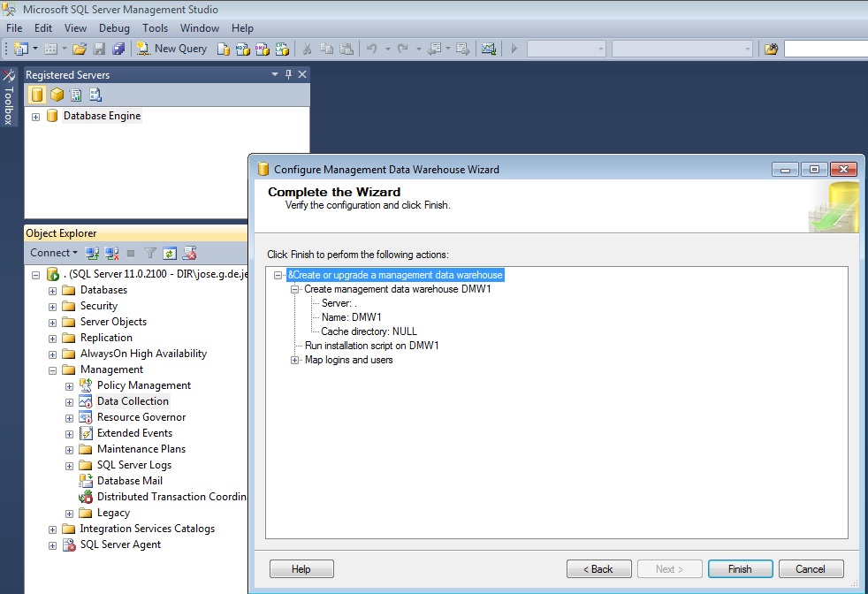Viewport: 868px width, 594px height.
Task: Open the Debug menu
Action: pyautogui.click(x=114, y=28)
